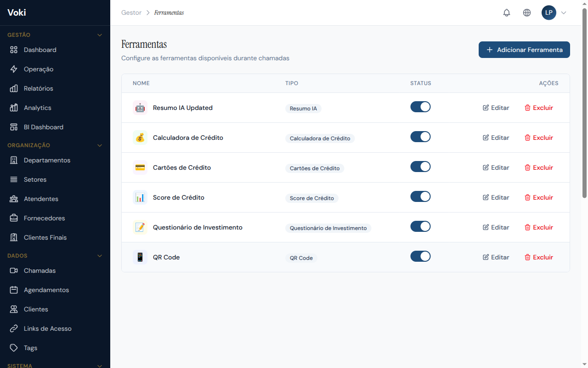The image size is (588, 368).
Task: Open Relatórios from the sidebar
Action: (x=39, y=88)
